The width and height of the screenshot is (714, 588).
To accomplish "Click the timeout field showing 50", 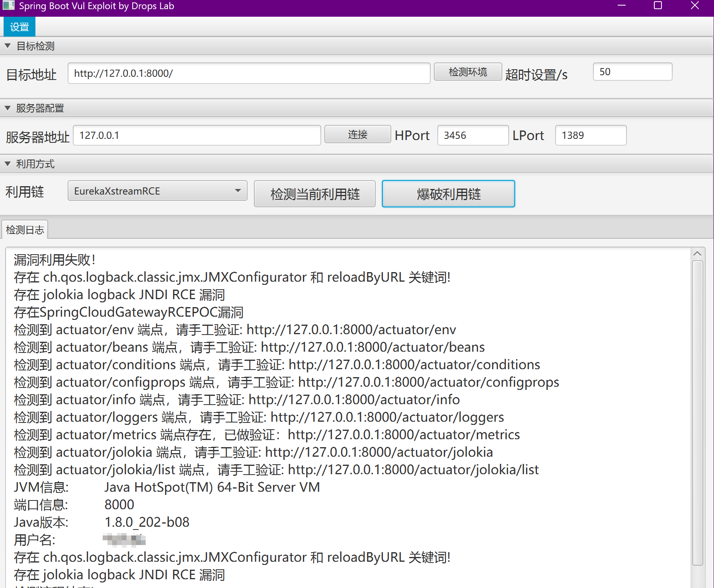I will coord(632,72).
